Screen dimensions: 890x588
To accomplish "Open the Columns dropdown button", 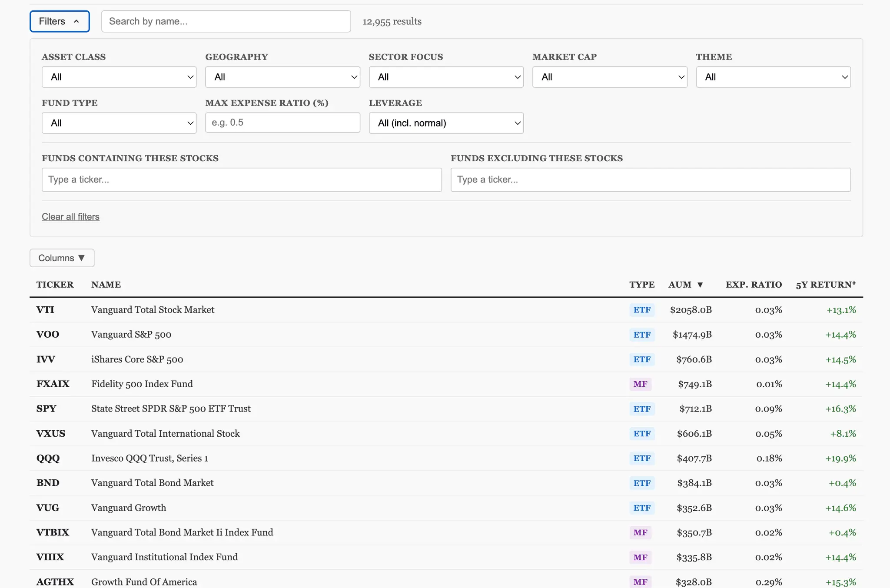I will [62, 258].
